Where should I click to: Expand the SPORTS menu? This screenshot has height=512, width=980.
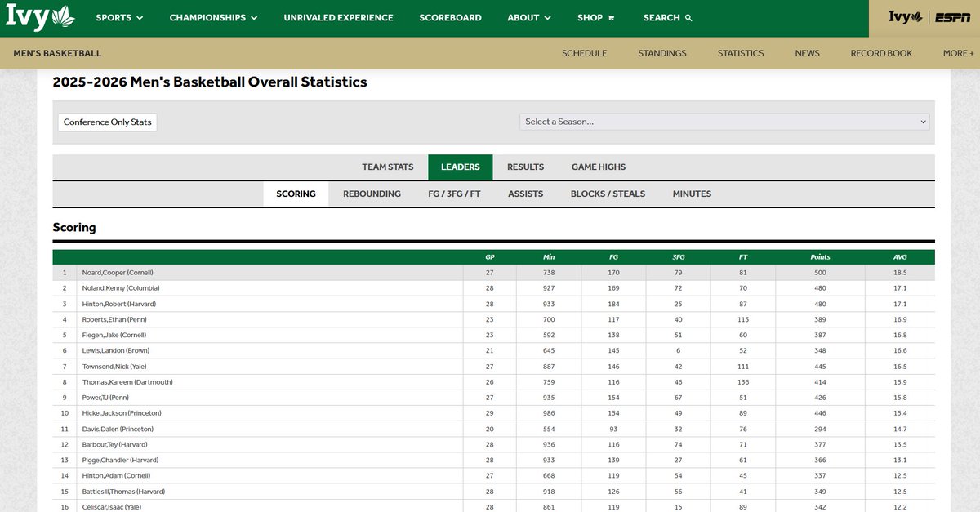point(119,17)
